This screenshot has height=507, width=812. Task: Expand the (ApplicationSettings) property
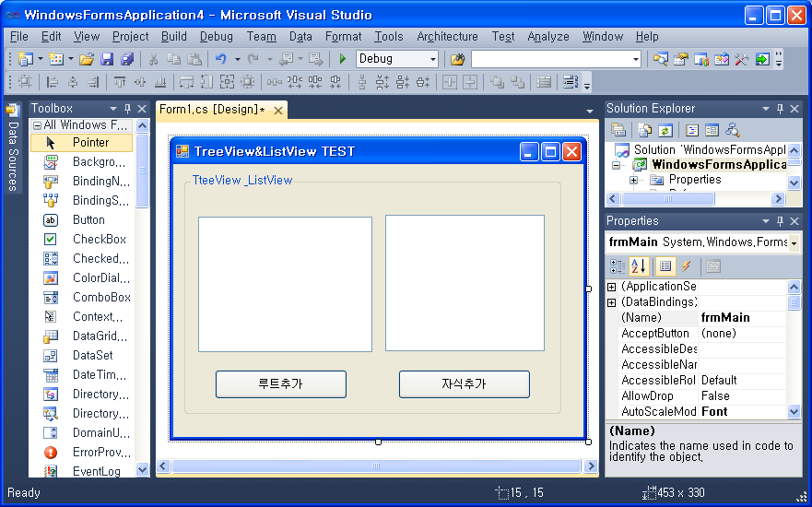click(612, 287)
